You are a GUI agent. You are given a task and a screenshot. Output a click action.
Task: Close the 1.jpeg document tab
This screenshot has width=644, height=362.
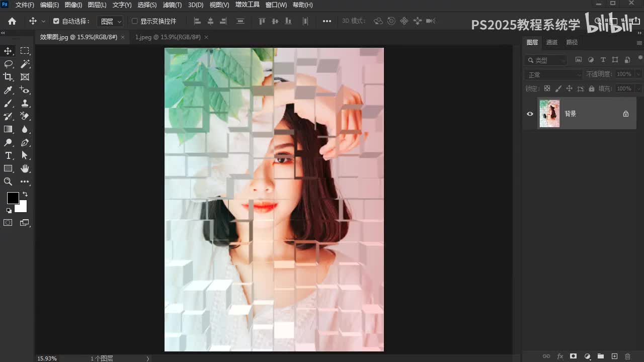click(206, 37)
